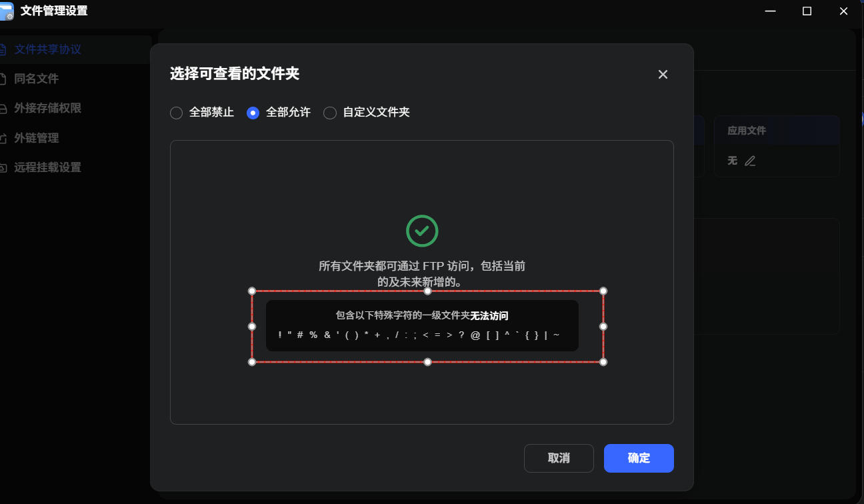Click the edit pencil beside 应用文件
Screen dimensions: 864x504
[x=750, y=161]
